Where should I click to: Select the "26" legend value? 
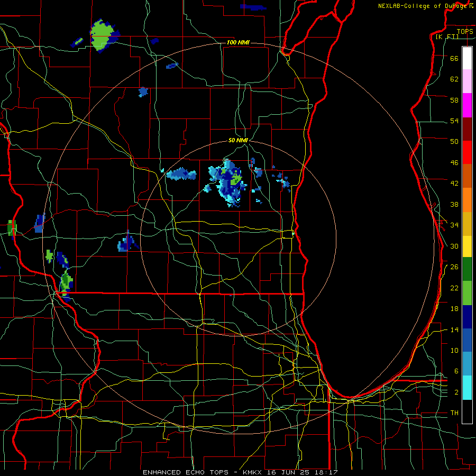click(x=454, y=267)
